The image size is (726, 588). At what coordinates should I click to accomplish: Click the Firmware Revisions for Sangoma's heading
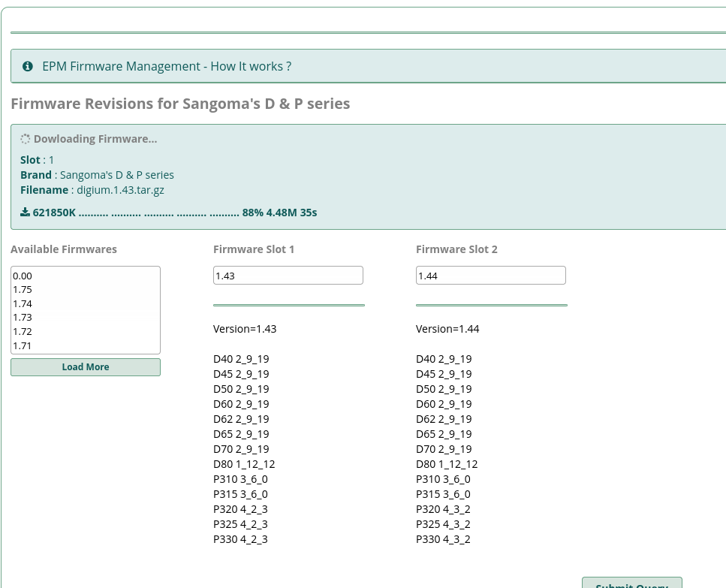pyautogui.click(x=180, y=104)
